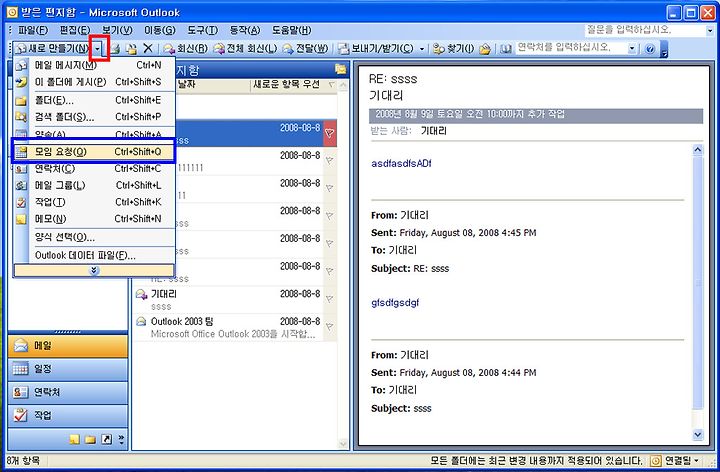Click the organize folder icon next to 찾기
Screen dimensions: 720x472
coord(485,48)
